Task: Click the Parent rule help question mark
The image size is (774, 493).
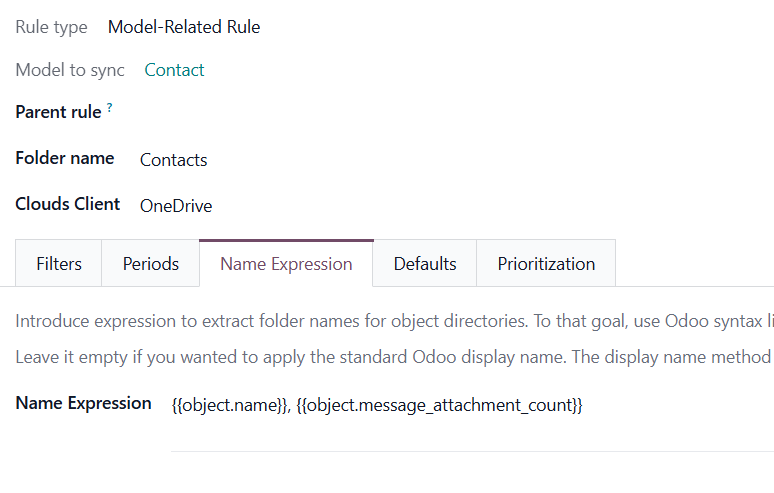Action: click(109, 107)
